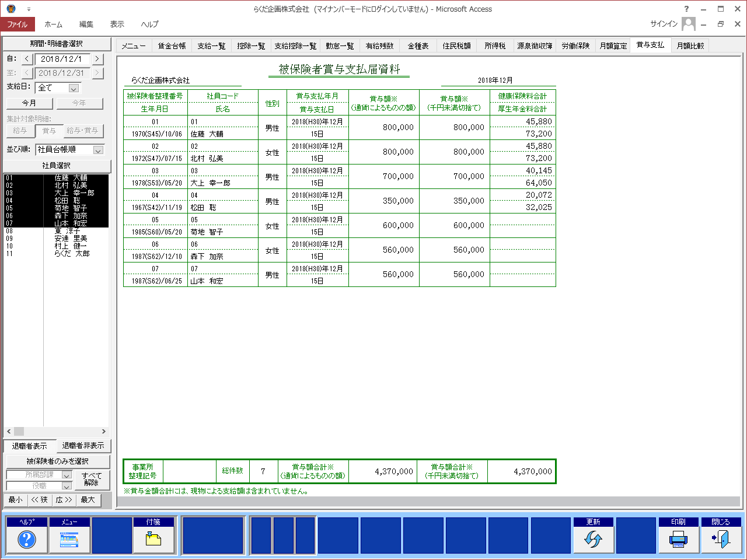
Task: Click the start date field 2018/12/1
Action: (62, 59)
